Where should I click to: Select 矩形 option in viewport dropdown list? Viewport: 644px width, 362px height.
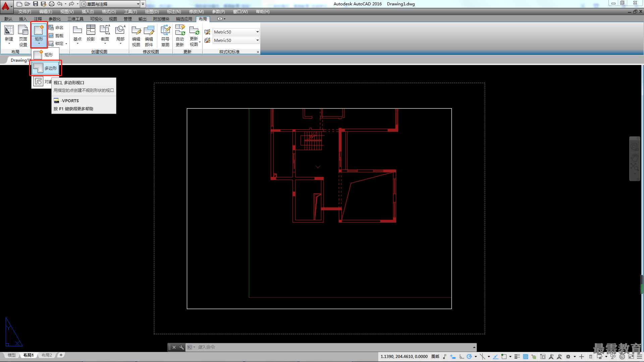[45, 55]
